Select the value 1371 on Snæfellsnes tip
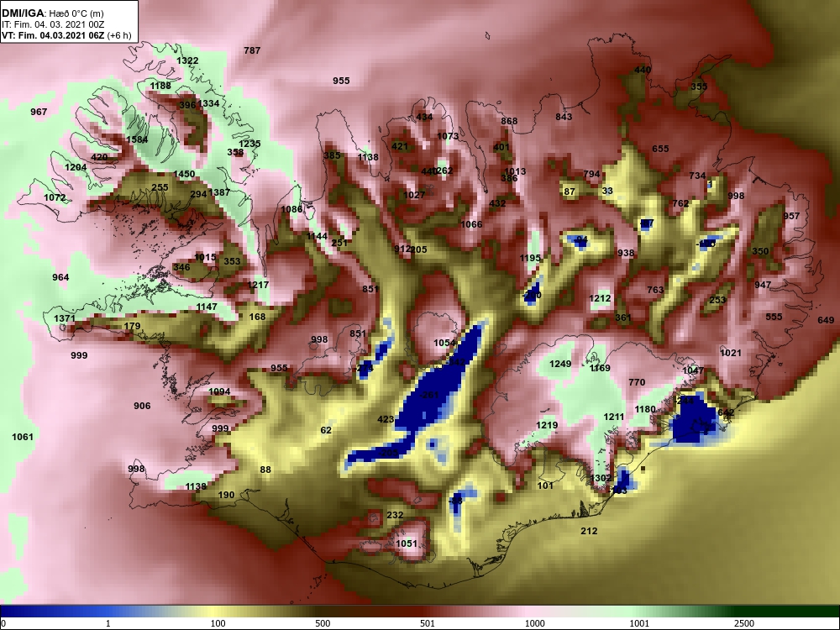The height and width of the screenshot is (630, 840). [x=65, y=318]
